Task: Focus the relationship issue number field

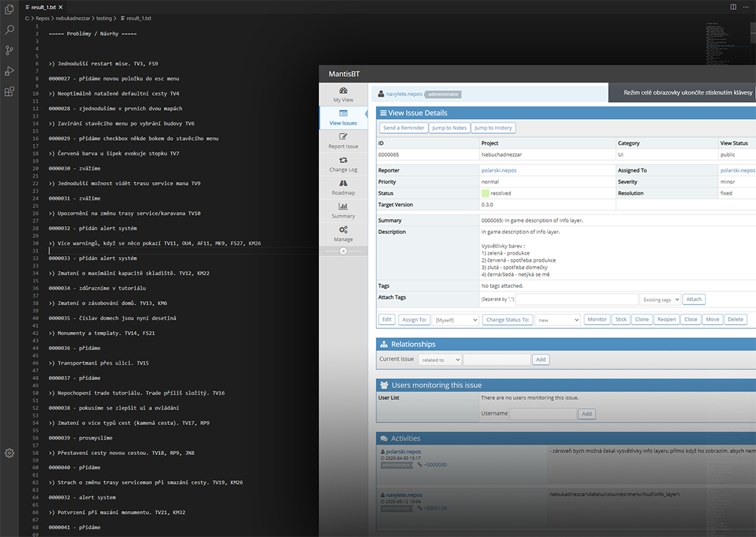Action: [x=496, y=360]
